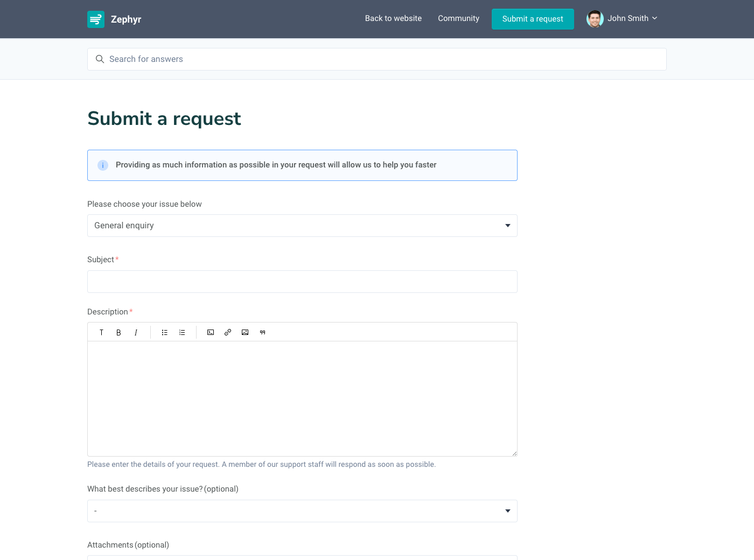This screenshot has width=754, height=560.
Task: Click the Search for answers field
Action: (x=377, y=59)
